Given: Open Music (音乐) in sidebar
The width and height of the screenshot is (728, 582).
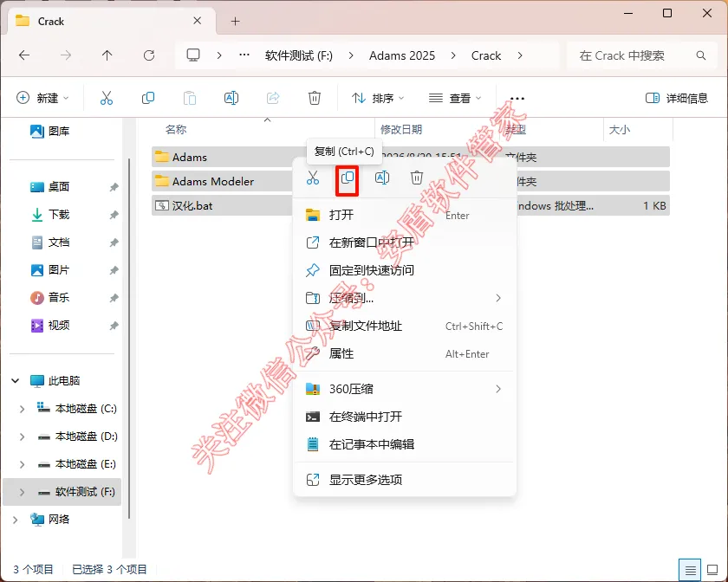Looking at the screenshot, I should coord(49,298).
